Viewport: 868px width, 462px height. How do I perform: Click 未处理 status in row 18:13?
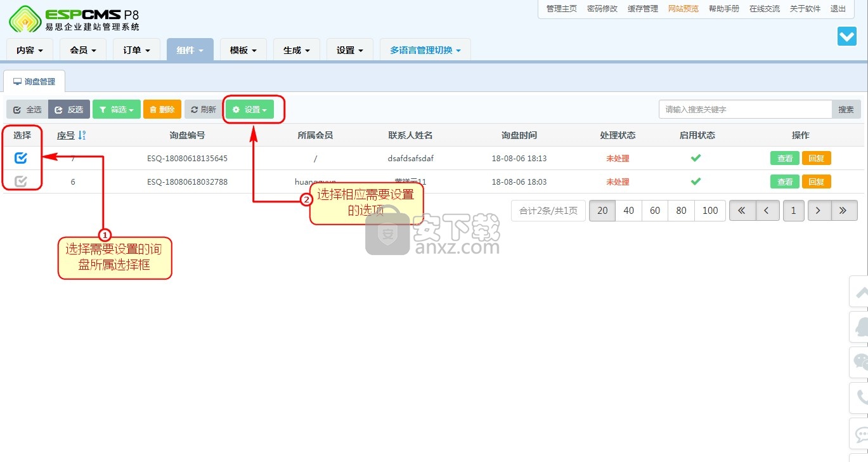click(618, 159)
